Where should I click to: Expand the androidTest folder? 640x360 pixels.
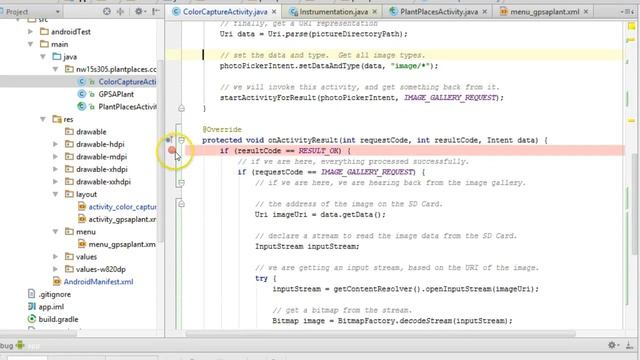[30, 31]
